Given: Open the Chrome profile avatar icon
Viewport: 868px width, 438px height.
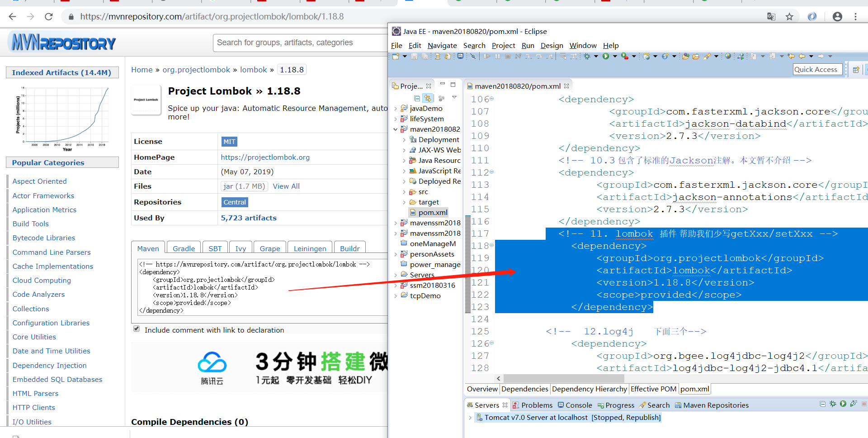Looking at the screenshot, I should point(837,17).
